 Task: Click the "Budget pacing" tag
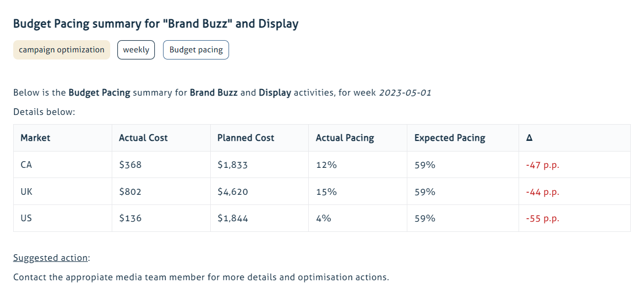196,50
